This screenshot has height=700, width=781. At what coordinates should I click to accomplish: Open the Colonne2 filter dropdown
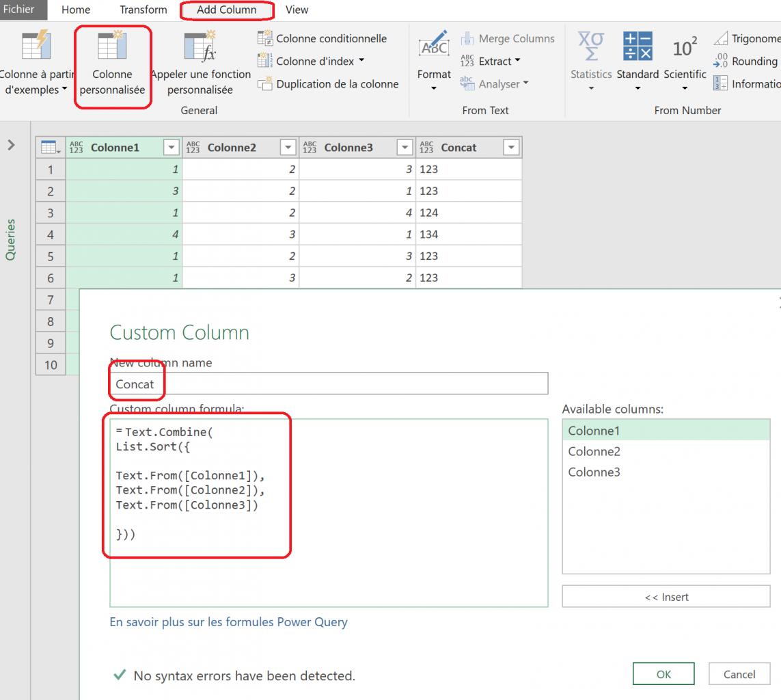(x=288, y=148)
